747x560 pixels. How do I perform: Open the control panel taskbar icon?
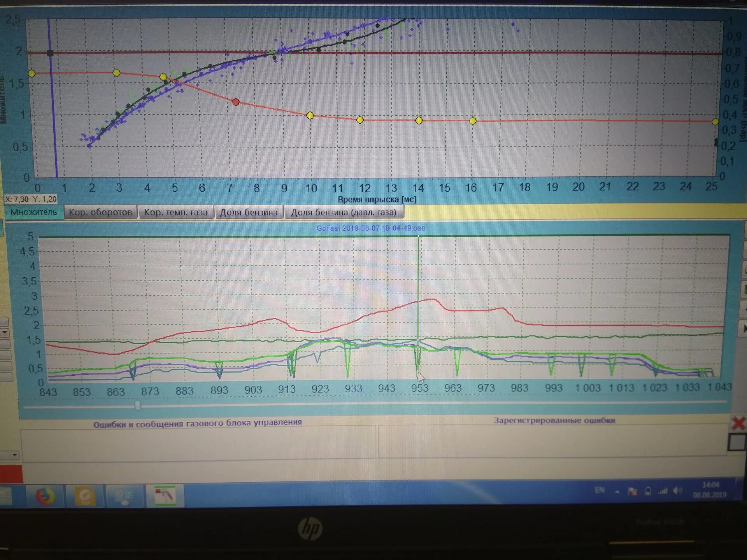pyautogui.click(x=125, y=496)
